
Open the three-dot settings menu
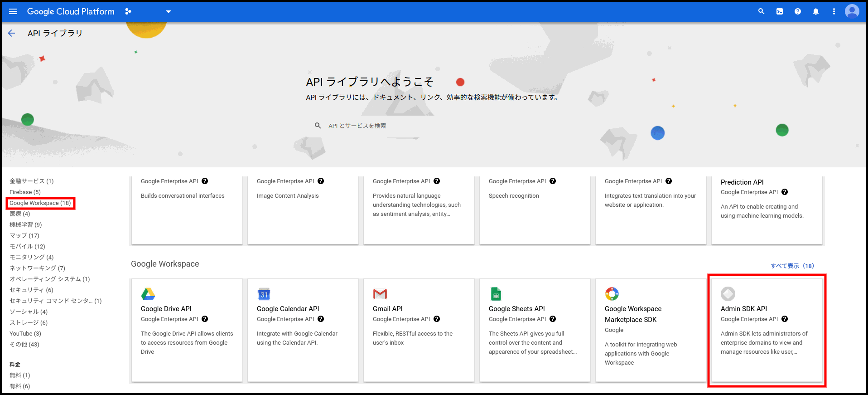click(x=834, y=11)
